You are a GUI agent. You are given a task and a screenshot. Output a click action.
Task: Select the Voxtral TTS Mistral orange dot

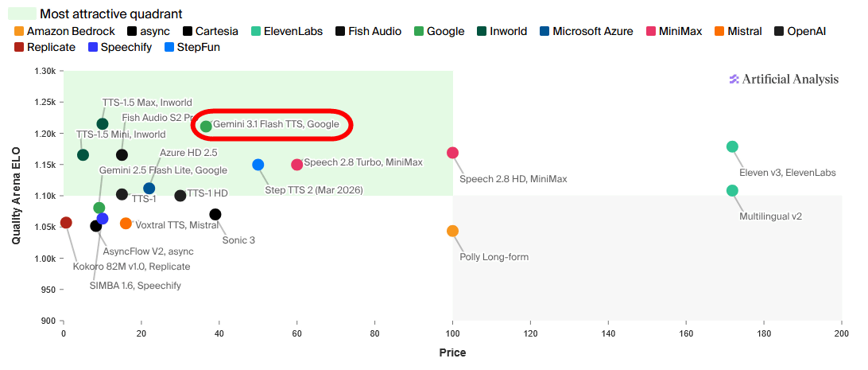126,224
